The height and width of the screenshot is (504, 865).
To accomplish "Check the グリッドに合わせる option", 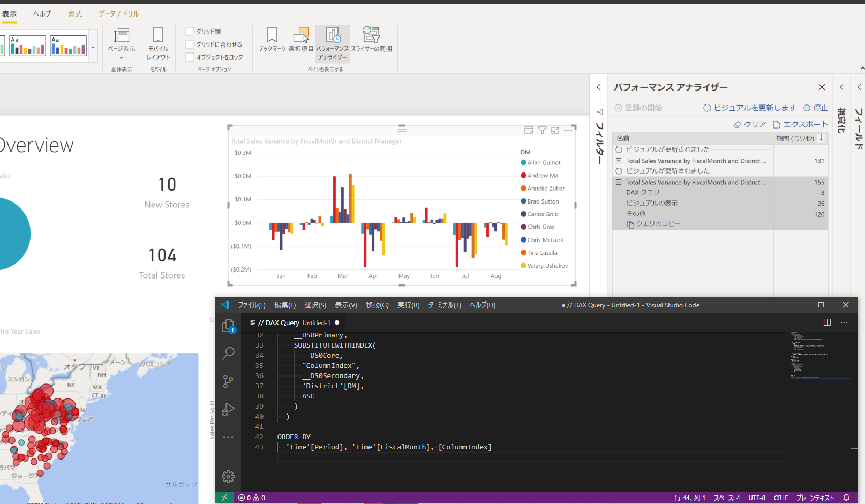I will (190, 44).
